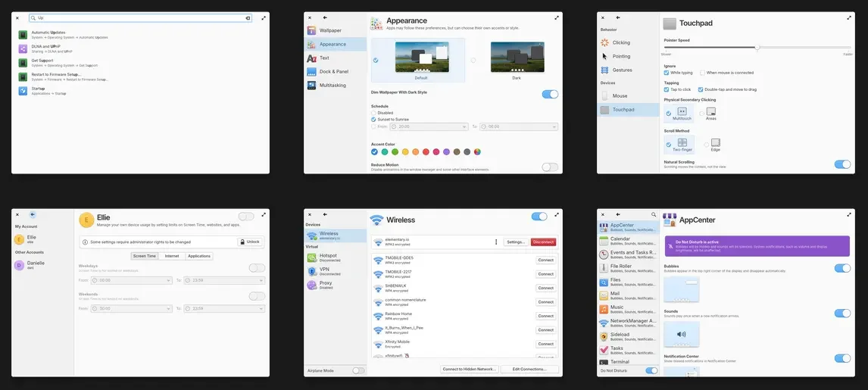This screenshot has width=868, height=390.
Task: Uncheck the Tap to click checkbox
Action: pos(667,89)
